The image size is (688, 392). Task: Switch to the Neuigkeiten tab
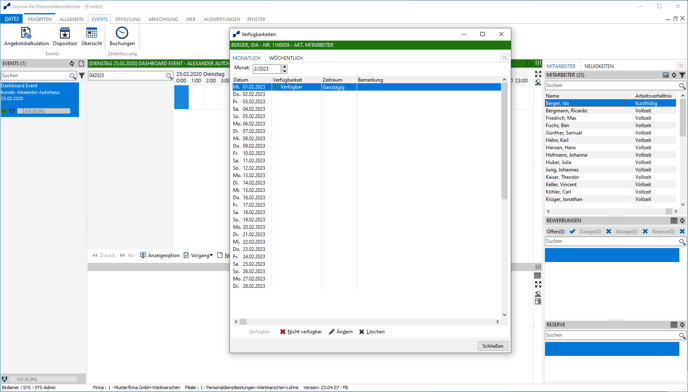pos(599,66)
